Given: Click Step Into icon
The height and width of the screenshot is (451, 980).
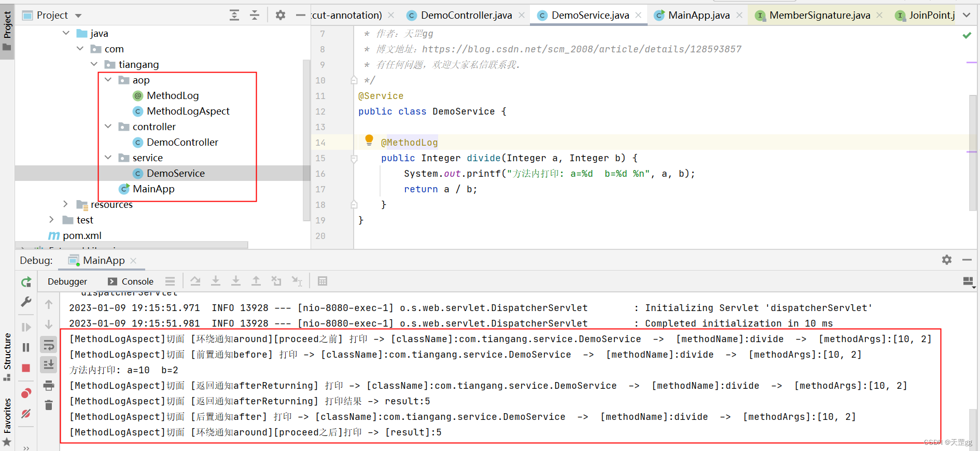Looking at the screenshot, I should click(x=216, y=281).
